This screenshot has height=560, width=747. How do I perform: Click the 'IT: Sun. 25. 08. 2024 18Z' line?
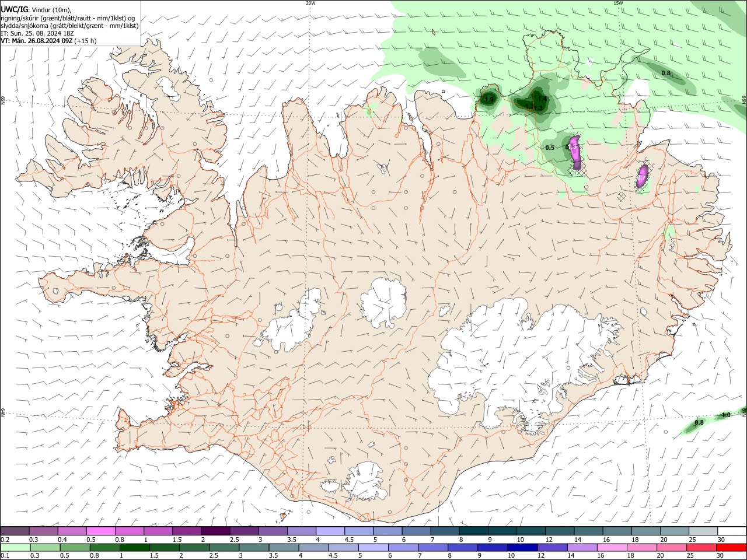[37, 33]
